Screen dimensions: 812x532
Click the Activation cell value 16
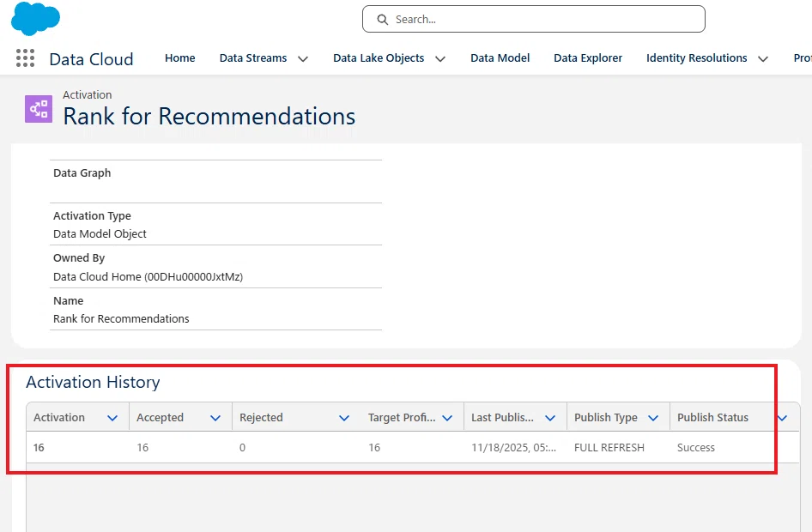click(39, 448)
